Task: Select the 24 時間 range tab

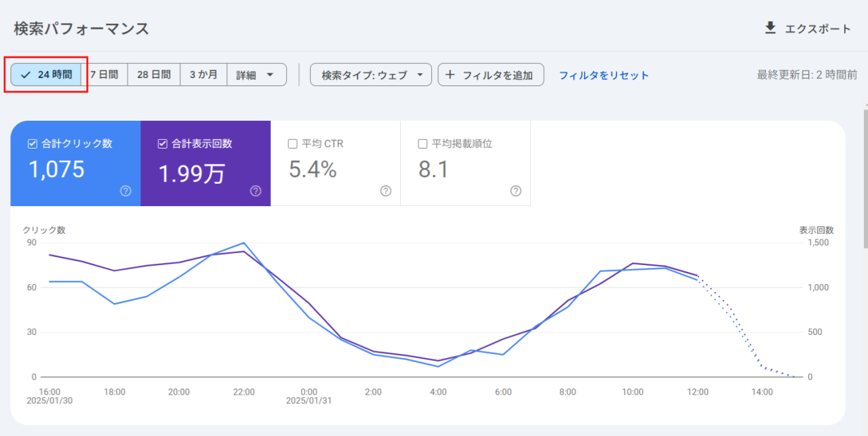Action: pyautogui.click(x=46, y=75)
